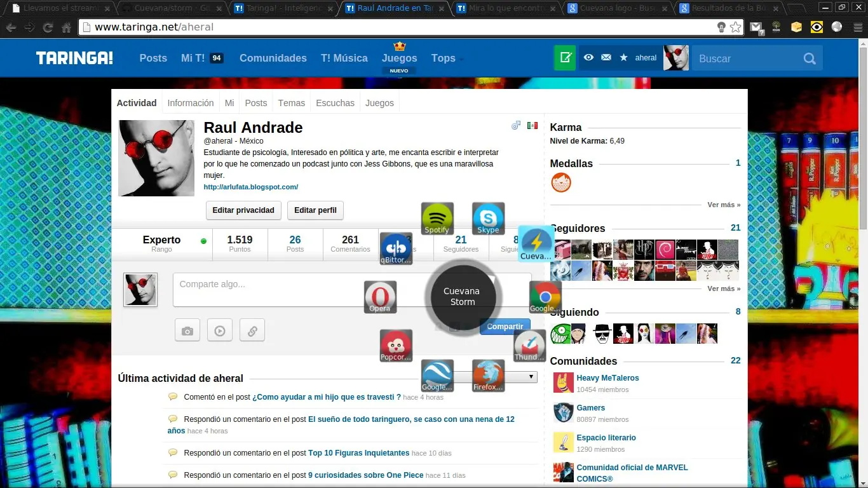Viewport: 868px width, 488px height.
Task: Launch Spotify from the radial app launcher
Action: (x=437, y=218)
